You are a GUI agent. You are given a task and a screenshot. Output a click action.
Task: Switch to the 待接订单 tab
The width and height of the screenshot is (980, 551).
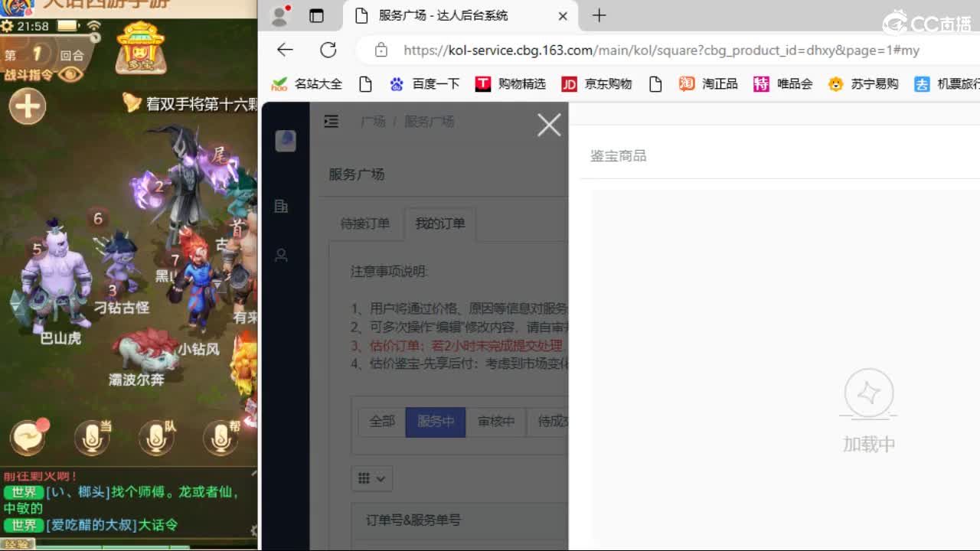[x=365, y=223]
